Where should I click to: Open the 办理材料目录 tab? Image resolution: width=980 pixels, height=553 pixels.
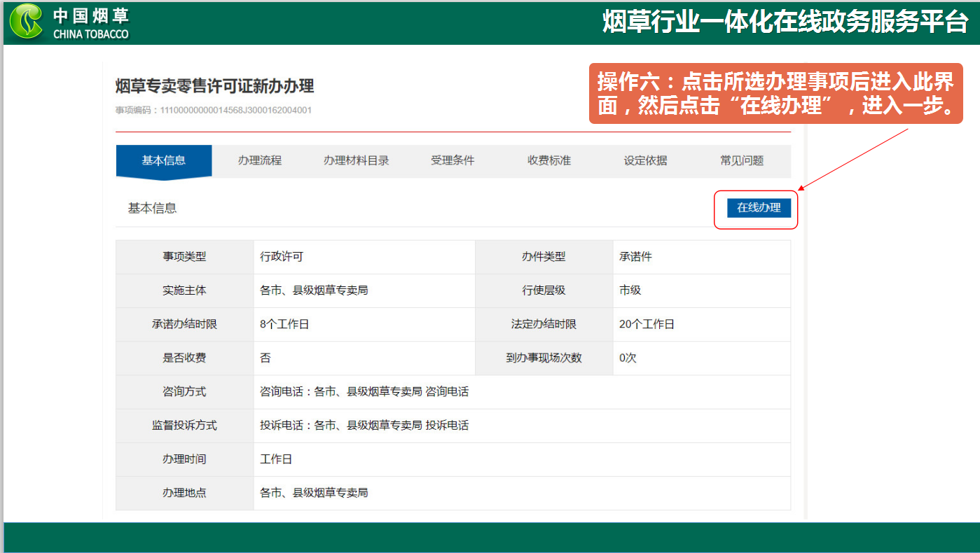click(356, 161)
